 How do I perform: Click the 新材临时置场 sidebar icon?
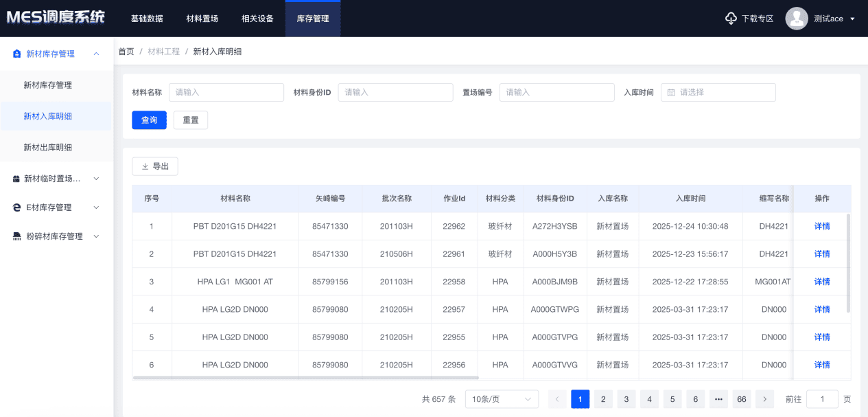click(17, 179)
